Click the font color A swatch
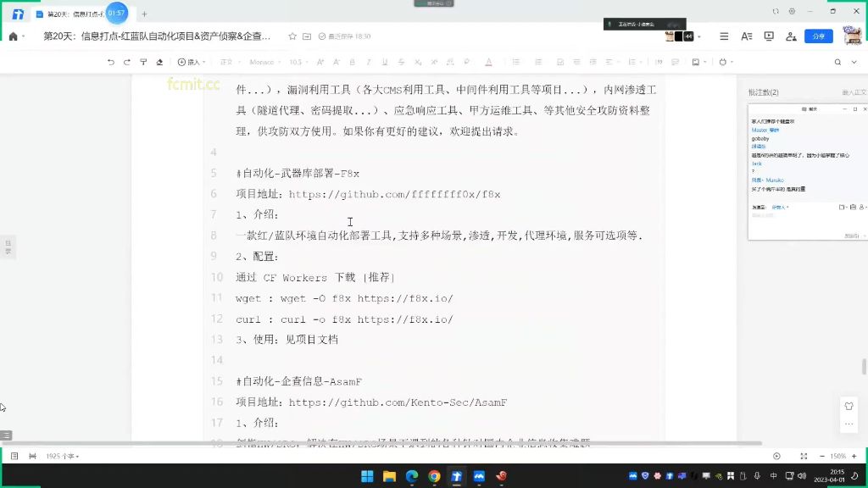Screen dimensions: 868x488 pyautogui.click(x=488, y=62)
